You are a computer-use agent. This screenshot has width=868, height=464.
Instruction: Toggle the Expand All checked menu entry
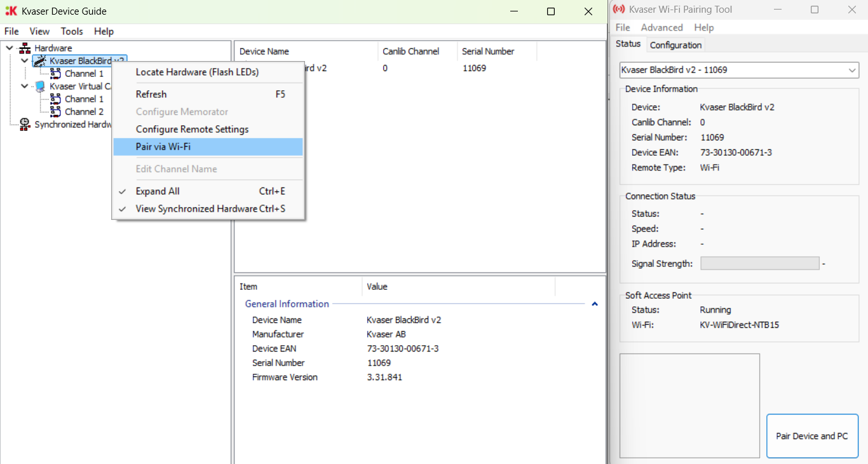click(x=208, y=191)
